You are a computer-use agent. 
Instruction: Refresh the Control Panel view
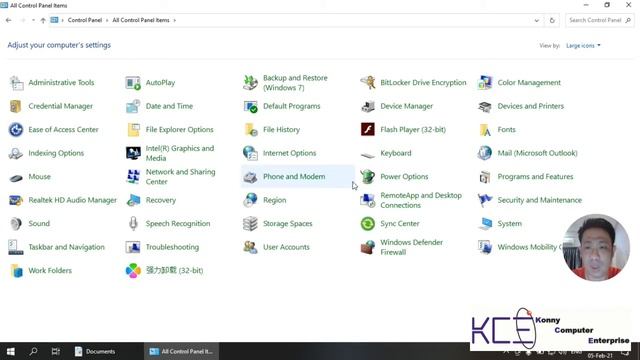[552, 20]
